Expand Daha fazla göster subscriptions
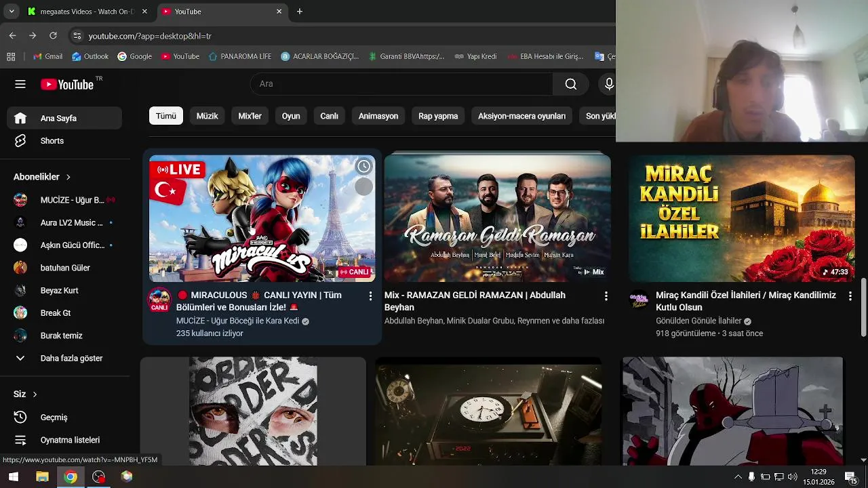The image size is (868, 488). pyautogui.click(x=64, y=358)
